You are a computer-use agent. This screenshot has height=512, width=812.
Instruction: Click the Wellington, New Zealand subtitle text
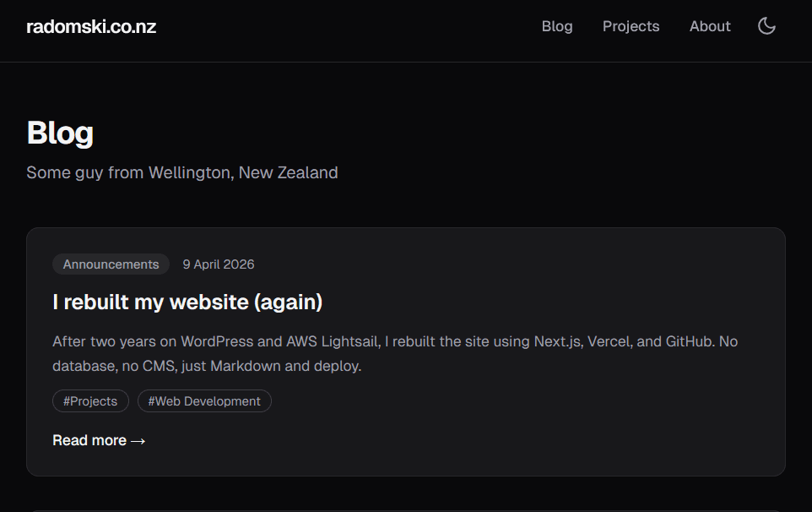181,172
